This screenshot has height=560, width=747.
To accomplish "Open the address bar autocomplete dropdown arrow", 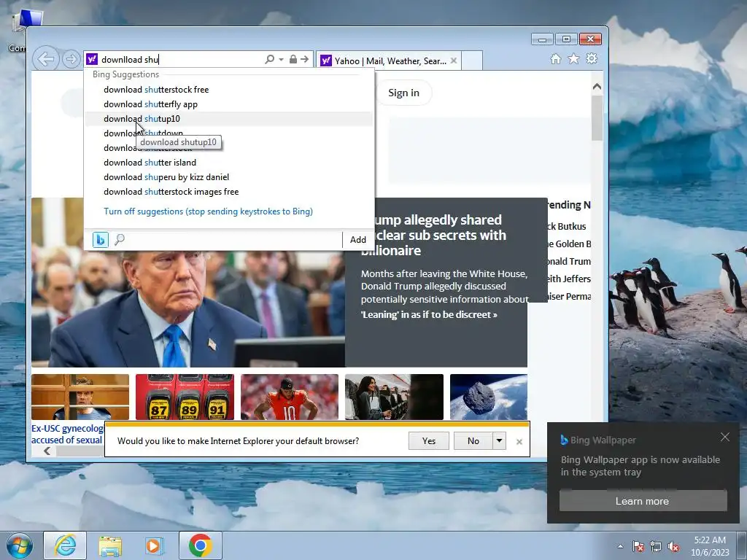I will pyautogui.click(x=281, y=59).
